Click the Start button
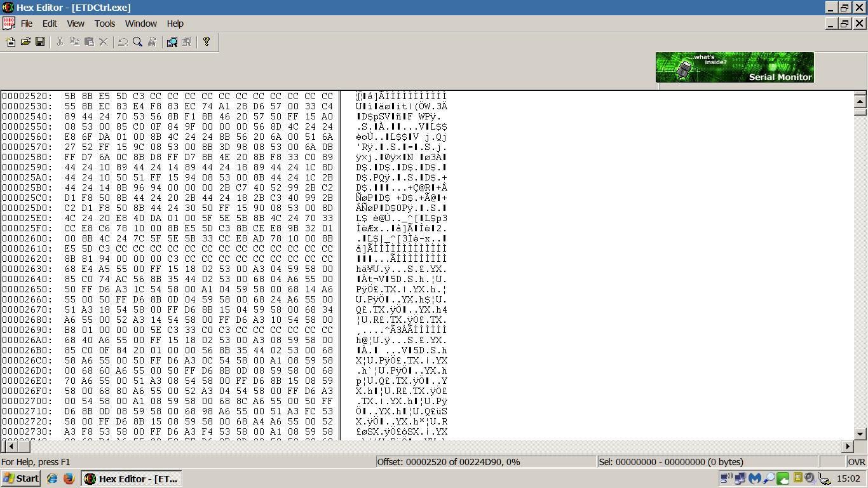This screenshot has height=488, width=868. pyautogui.click(x=21, y=478)
